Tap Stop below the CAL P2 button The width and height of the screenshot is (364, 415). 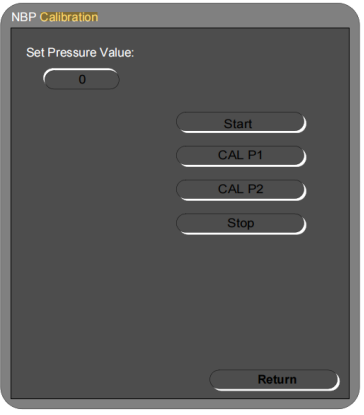coord(241,224)
